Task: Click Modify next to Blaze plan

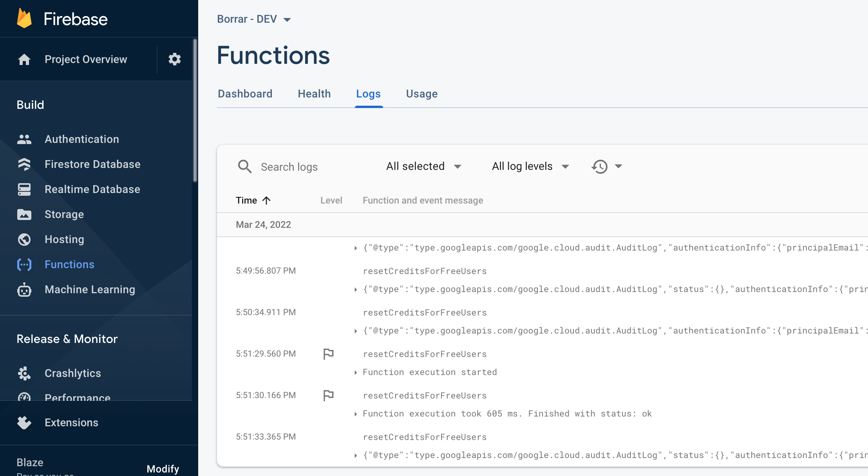Action: point(163,469)
